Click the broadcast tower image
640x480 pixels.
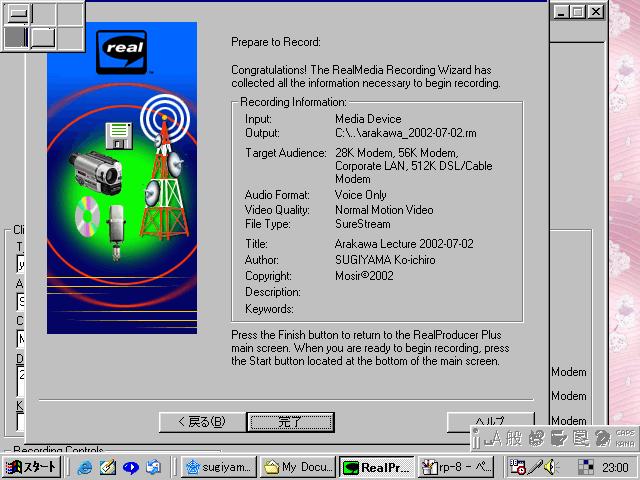[x=164, y=167]
